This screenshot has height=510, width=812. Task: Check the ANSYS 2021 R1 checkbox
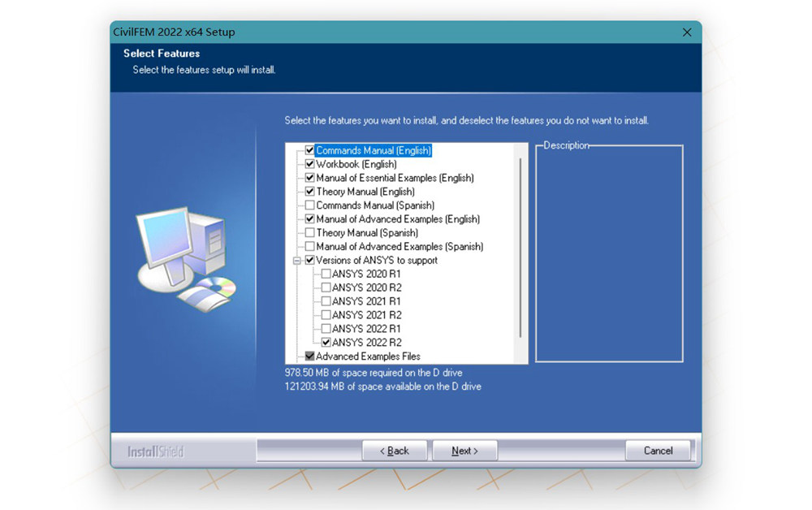[326, 301]
